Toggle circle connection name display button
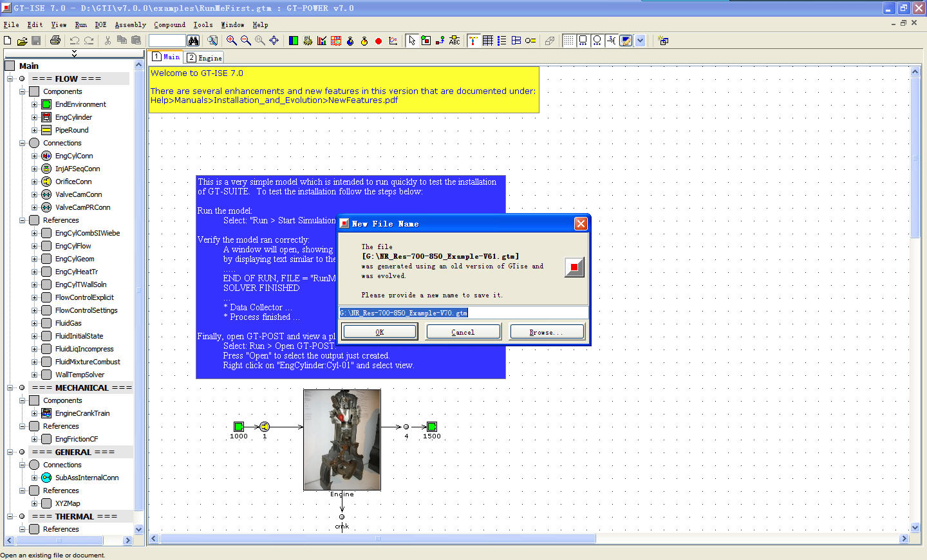Screen dimensions: 927x560 click(x=597, y=41)
